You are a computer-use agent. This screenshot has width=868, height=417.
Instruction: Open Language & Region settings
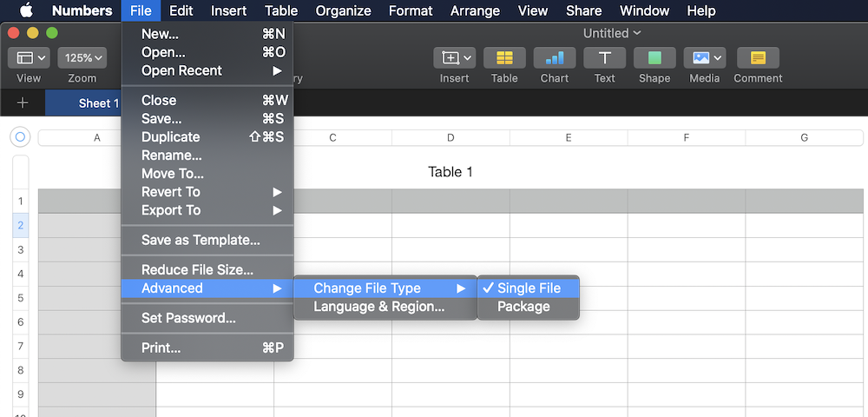[385, 307]
